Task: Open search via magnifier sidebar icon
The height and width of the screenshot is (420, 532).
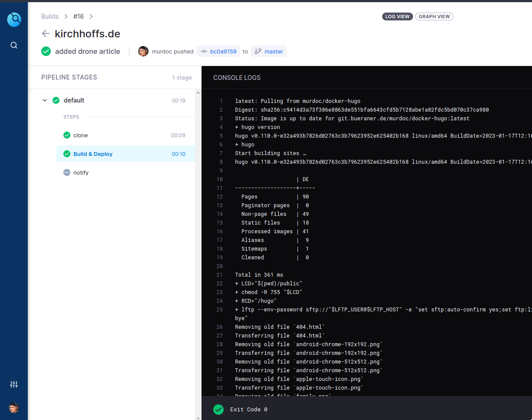Action: tap(14, 45)
